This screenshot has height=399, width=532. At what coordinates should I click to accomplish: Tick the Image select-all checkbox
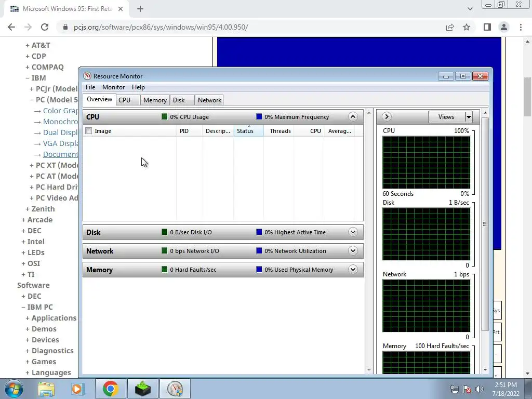point(88,131)
